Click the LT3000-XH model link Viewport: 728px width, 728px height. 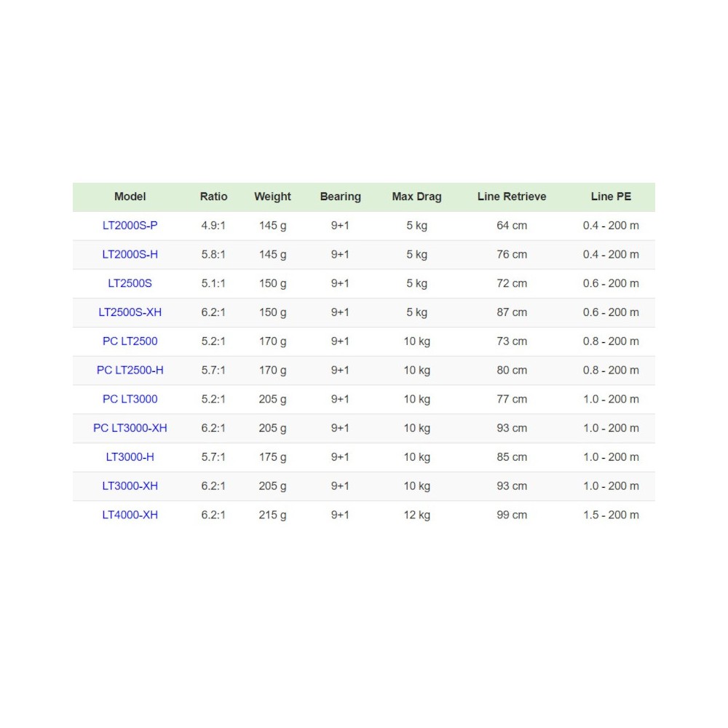pyautogui.click(x=130, y=486)
